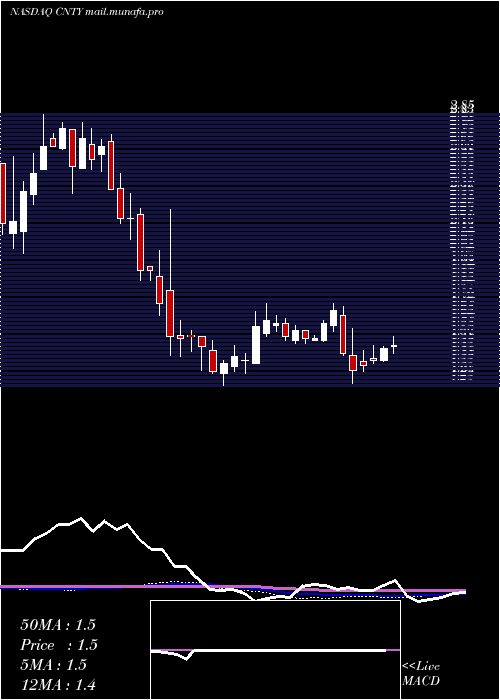The width and height of the screenshot is (500, 700).
Task: Click the Price : 1.5 label
Action: pos(59,645)
